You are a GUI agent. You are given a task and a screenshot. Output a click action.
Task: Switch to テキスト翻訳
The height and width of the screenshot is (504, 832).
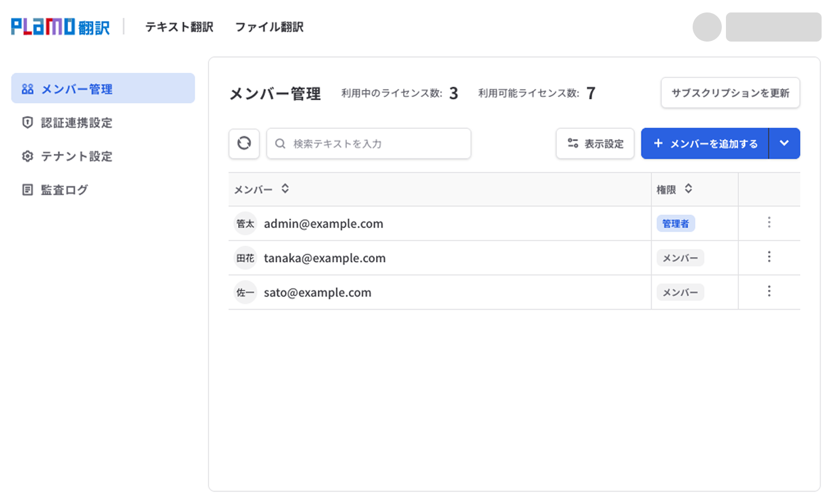coord(179,27)
